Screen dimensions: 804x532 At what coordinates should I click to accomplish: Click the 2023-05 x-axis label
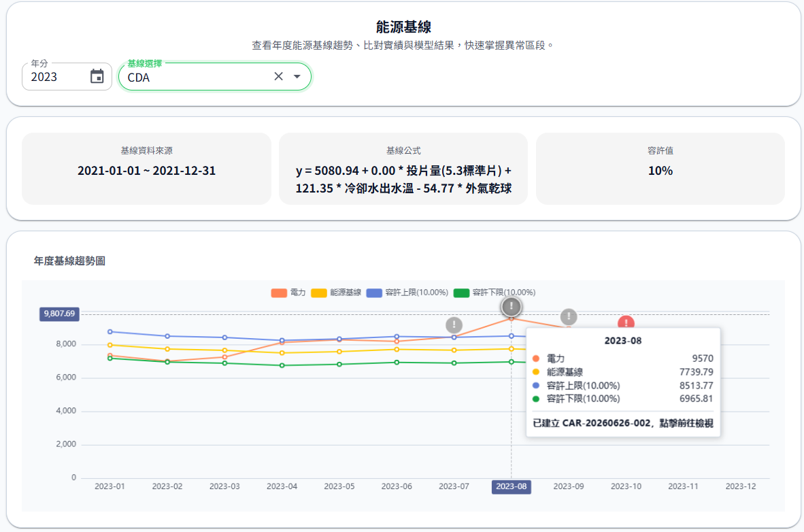[x=339, y=486]
